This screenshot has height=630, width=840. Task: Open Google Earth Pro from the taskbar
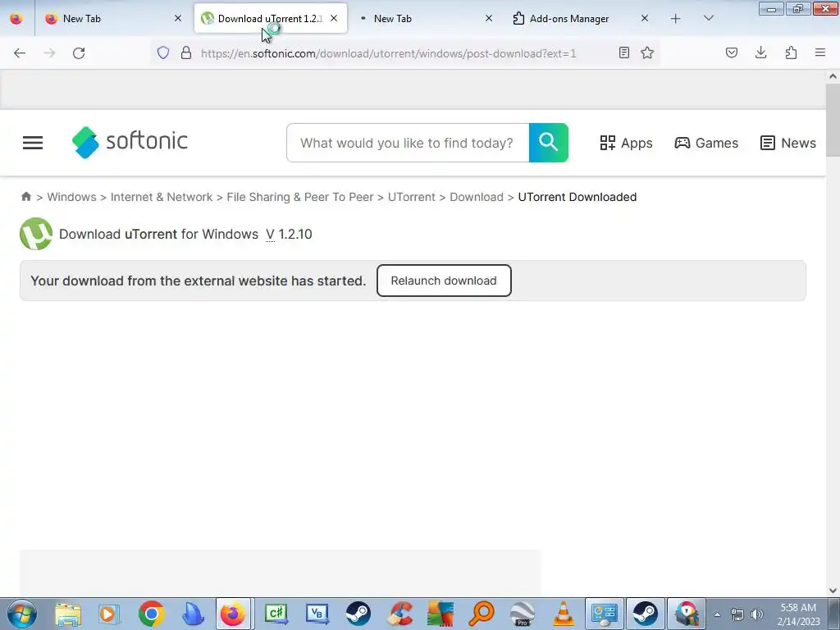point(523,614)
